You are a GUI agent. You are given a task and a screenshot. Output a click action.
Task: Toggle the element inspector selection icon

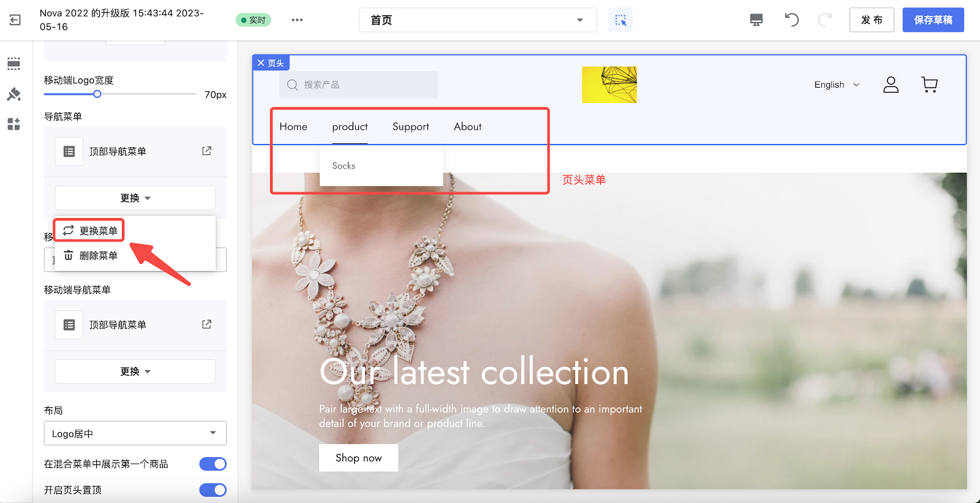coord(620,20)
